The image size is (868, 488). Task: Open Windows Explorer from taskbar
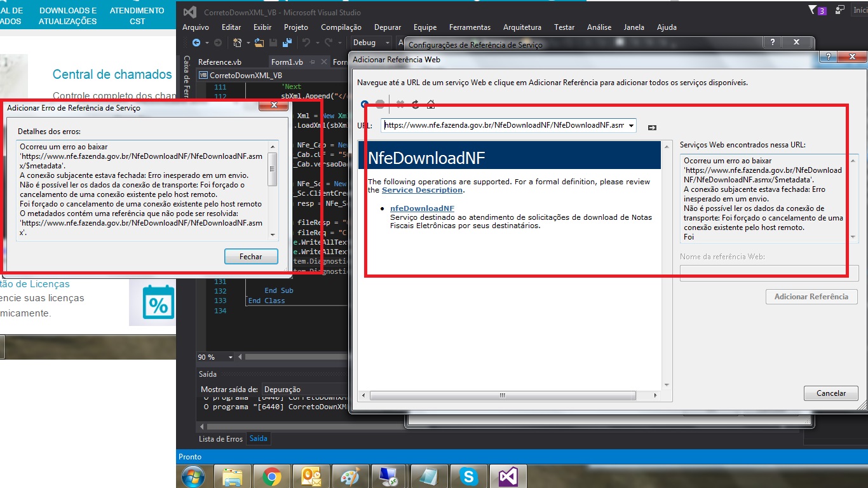coord(233,477)
